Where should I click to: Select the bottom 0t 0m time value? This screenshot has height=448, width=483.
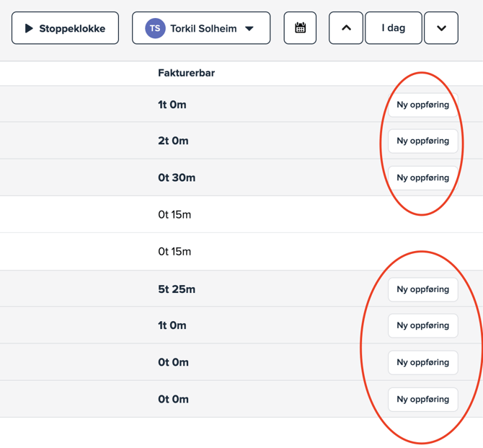[x=173, y=399]
